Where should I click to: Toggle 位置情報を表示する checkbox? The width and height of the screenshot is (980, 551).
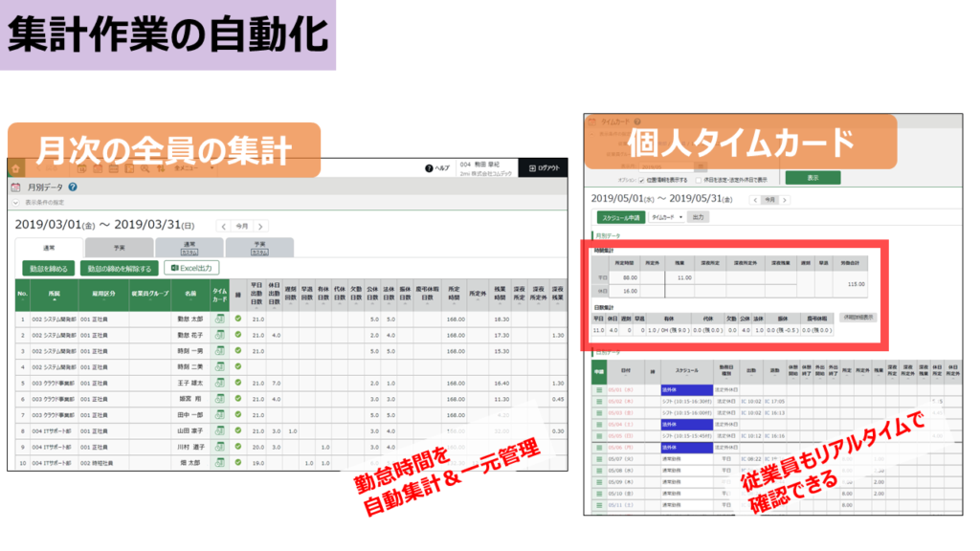(641, 181)
